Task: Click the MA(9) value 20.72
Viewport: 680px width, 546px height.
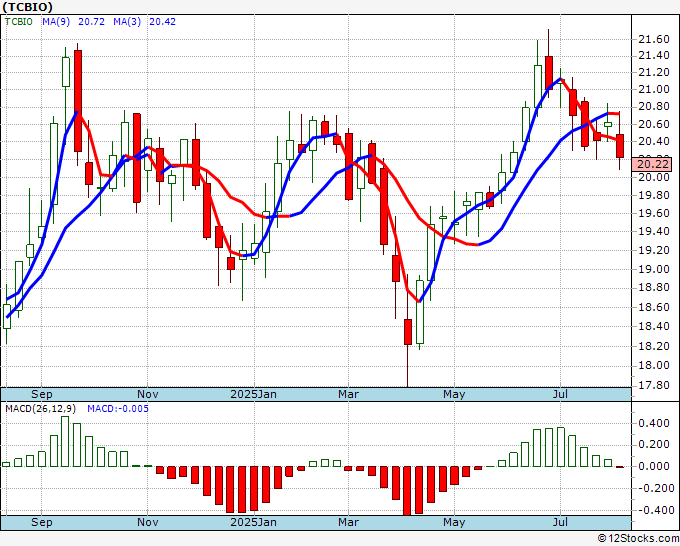Action: point(91,21)
